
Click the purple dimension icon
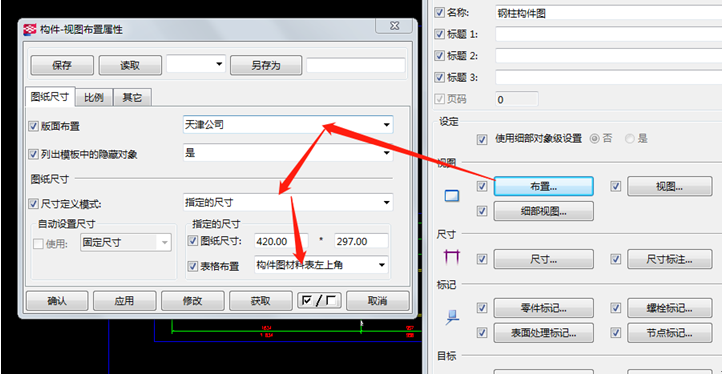(x=451, y=257)
